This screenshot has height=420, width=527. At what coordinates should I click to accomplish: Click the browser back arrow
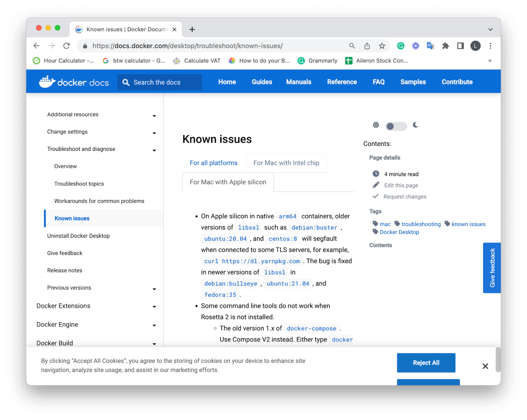(37, 46)
